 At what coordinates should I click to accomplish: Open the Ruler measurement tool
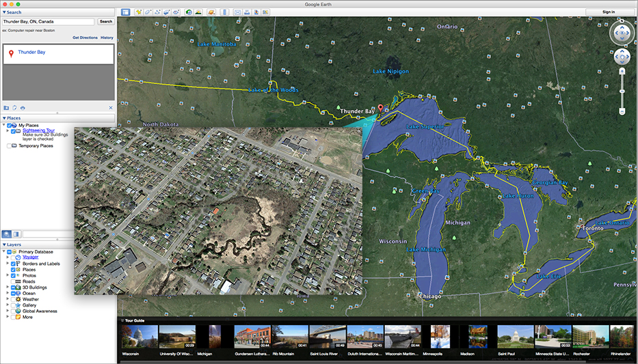point(224,12)
